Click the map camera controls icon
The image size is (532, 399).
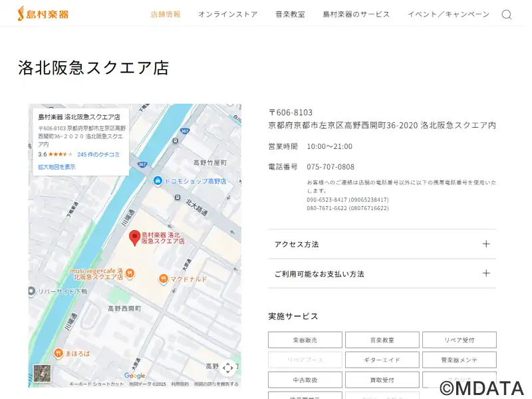(227, 368)
